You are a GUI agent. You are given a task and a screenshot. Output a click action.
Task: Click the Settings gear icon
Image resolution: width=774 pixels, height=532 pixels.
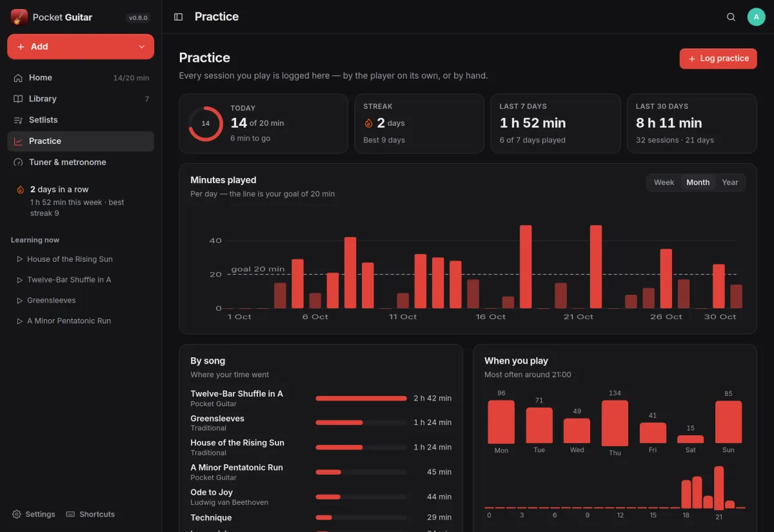click(x=17, y=515)
